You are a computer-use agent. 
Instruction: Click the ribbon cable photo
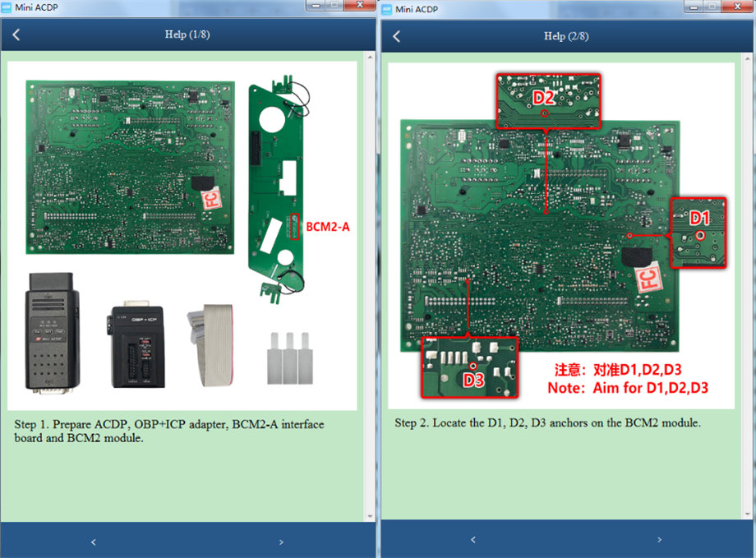[211, 345]
